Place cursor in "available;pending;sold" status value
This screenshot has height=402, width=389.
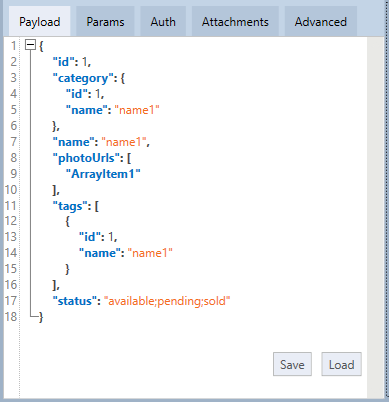(x=167, y=301)
